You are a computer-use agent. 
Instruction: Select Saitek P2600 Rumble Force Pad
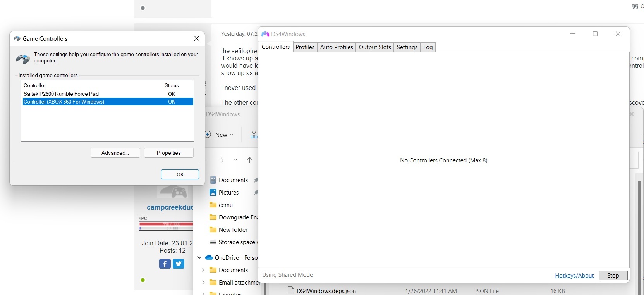61,94
